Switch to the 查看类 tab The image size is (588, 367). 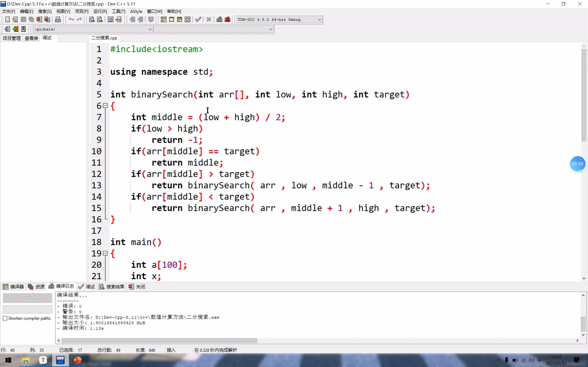[x=31, y=38]
